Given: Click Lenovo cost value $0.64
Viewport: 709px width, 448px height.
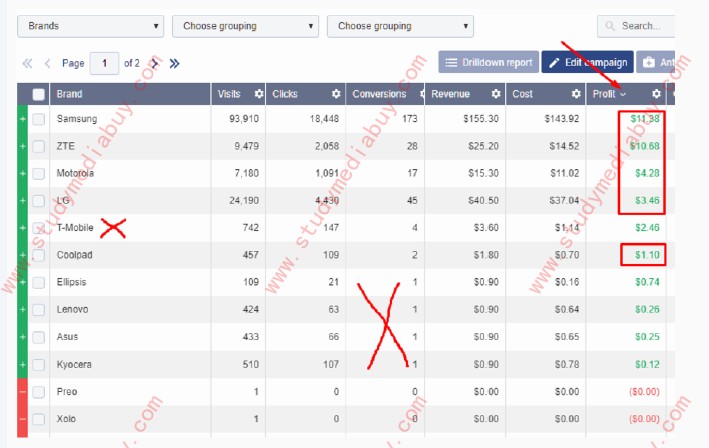Looking at the screenshot, I should tap(567, 310).
